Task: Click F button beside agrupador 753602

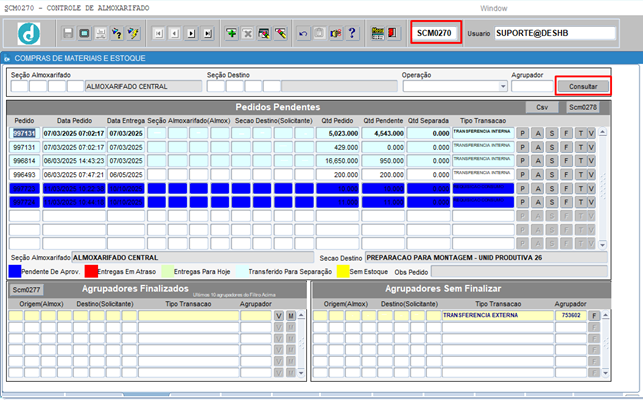Action: point(594,316)
